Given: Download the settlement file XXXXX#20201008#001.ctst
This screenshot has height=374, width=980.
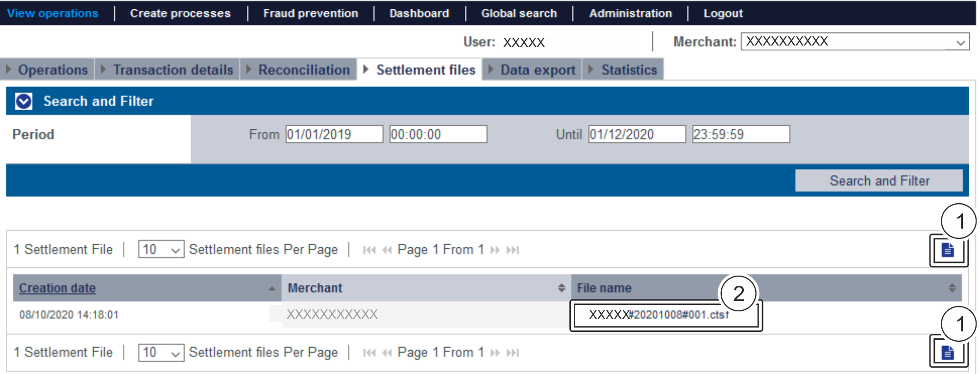Looking at the screenshot, I should pos(659,315).
